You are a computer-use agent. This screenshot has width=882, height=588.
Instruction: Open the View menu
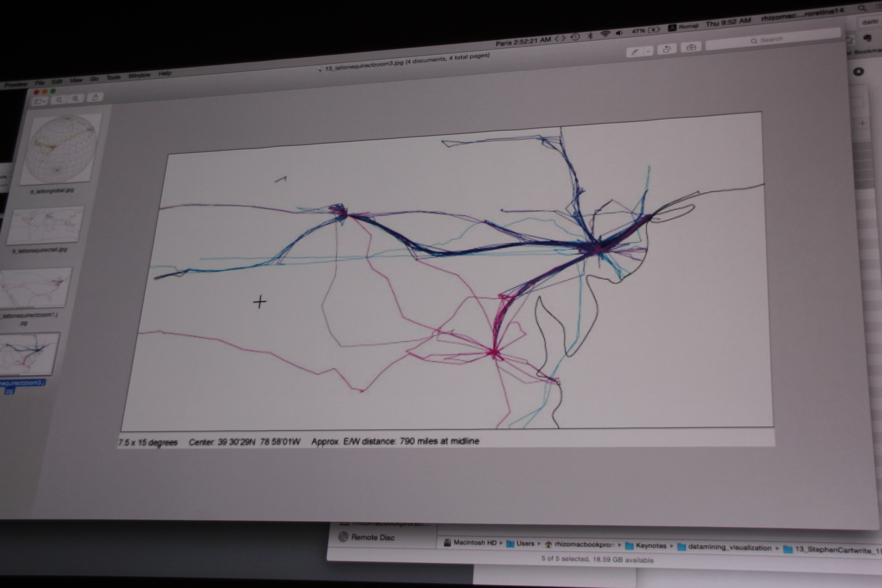[76, 80]
